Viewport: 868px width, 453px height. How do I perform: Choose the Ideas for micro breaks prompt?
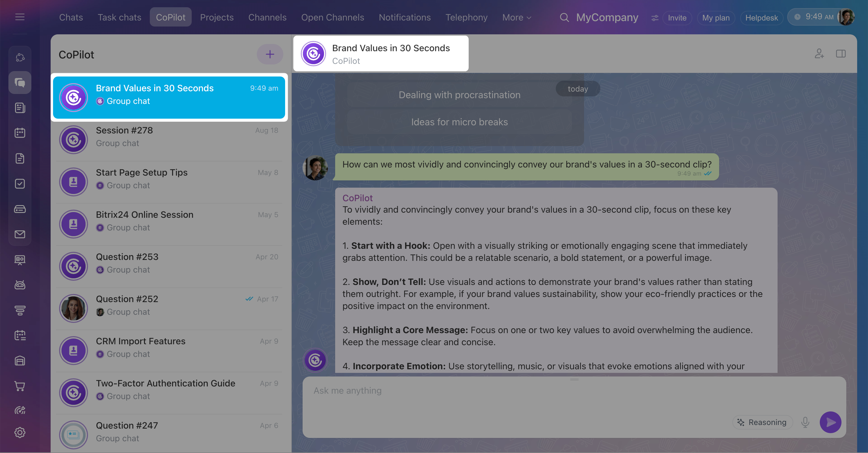(x=459, y=122)
